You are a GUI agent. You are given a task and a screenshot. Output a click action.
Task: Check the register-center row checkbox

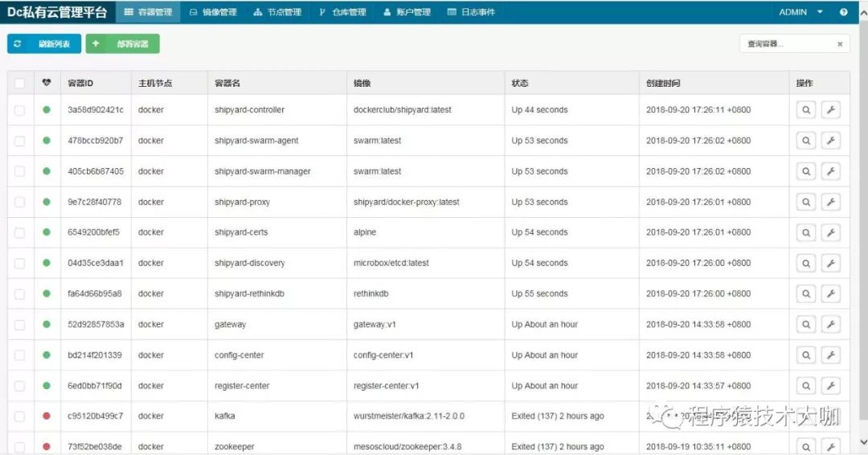click(19, 386)
